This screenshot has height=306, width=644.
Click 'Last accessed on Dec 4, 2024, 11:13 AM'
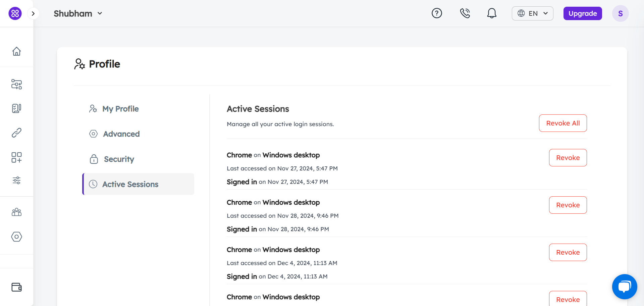pos(282,263)
